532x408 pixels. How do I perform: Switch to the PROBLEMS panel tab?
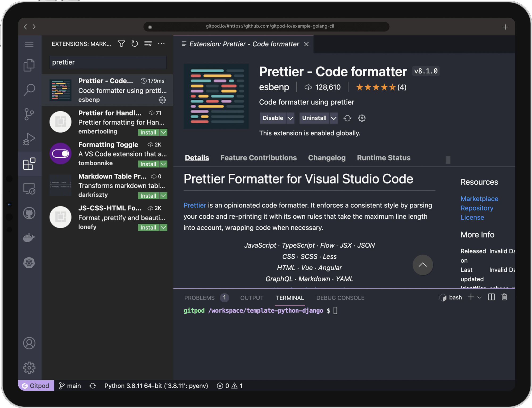[x=199, y=298]
